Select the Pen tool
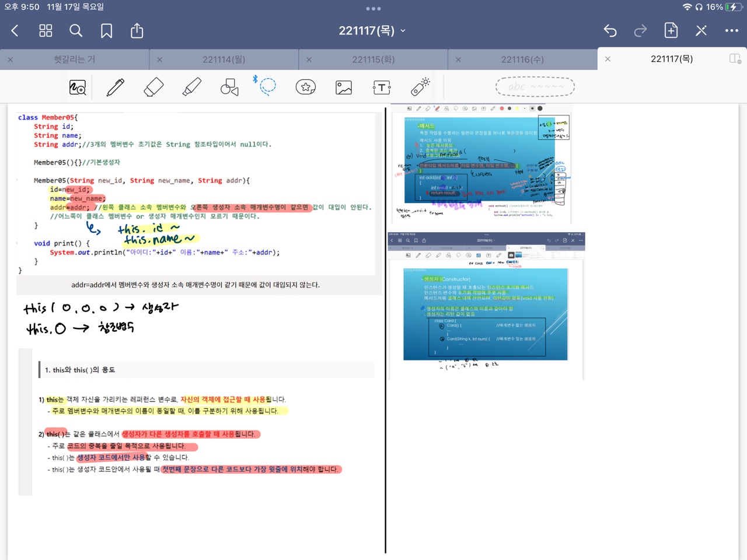 tap(116, 87)
